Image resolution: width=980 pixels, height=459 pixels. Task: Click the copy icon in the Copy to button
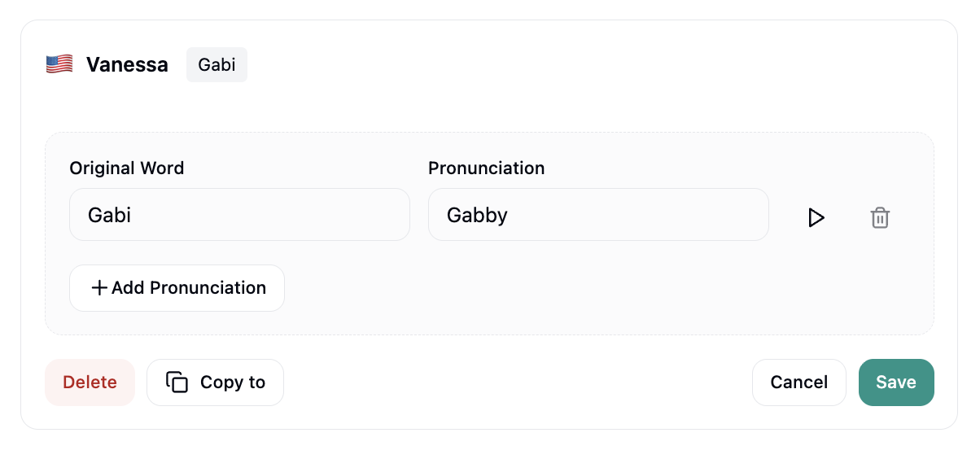[177, 382]
